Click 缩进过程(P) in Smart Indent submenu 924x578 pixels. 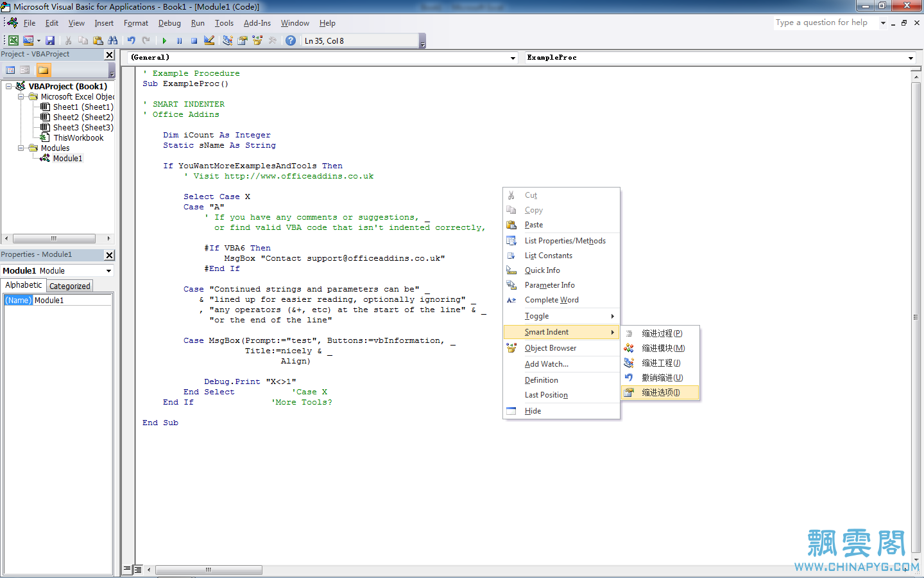[660, 333]
